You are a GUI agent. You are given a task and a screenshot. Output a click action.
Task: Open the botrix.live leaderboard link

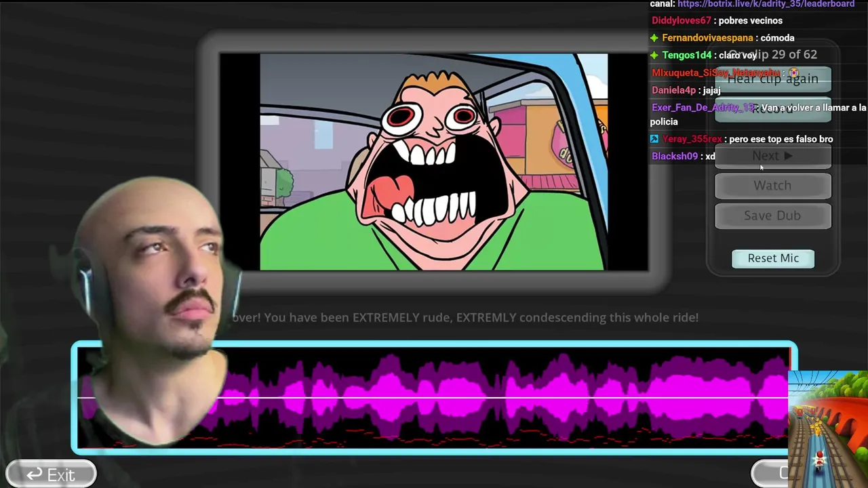(766, 4)
